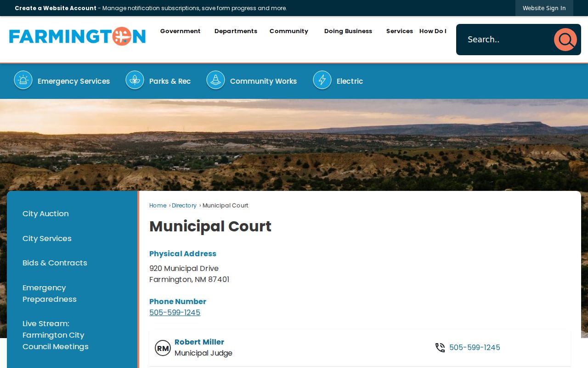Click the phone icon beside Robert Miller's number
This screenshot has width=588, height=368.
[440, 348]
